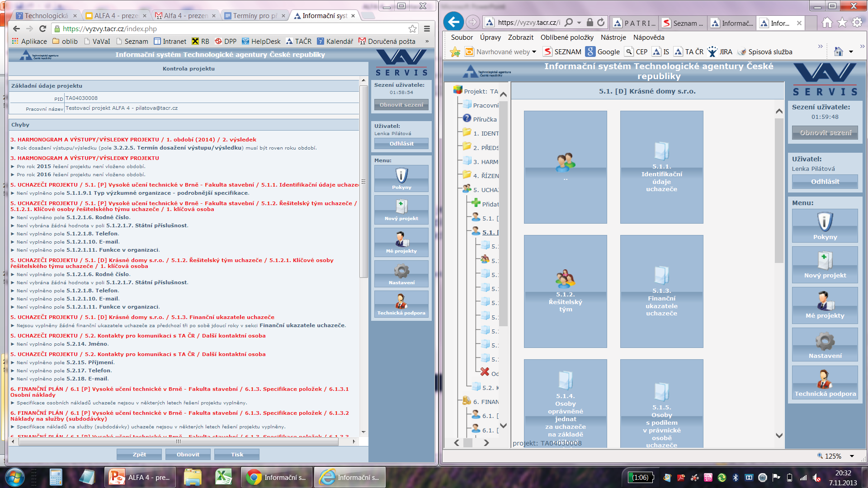Open Soubor menu in Internet Explorer

(462, 38)
